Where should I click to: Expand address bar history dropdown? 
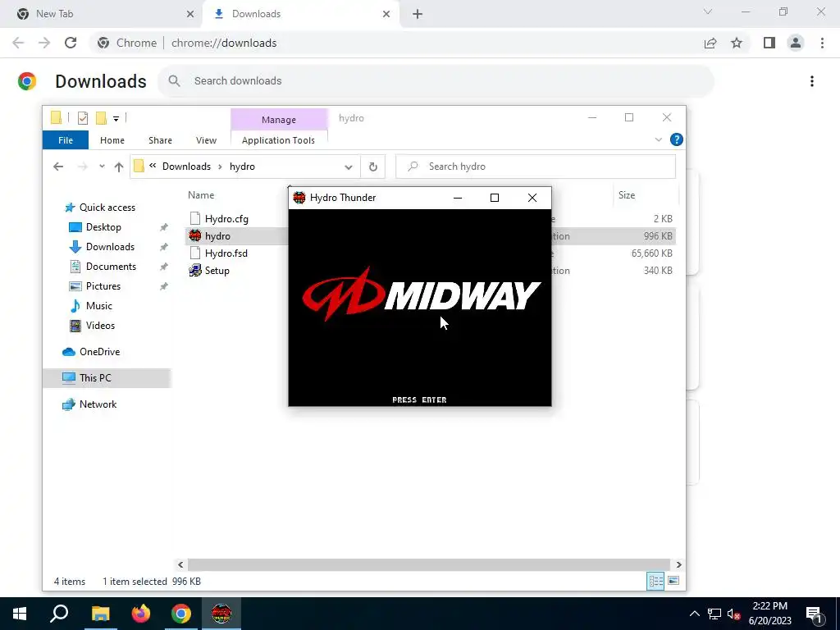(x=348, y=167)
